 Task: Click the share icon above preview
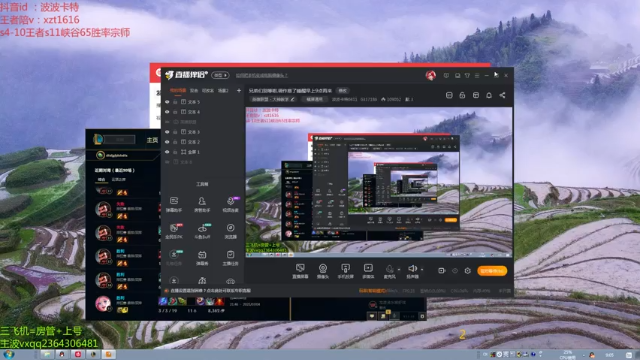pyautogui.click(x=502, y=95)
